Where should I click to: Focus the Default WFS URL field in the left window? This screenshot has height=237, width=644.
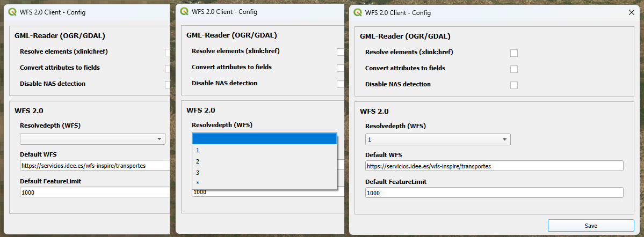(95, 166)
